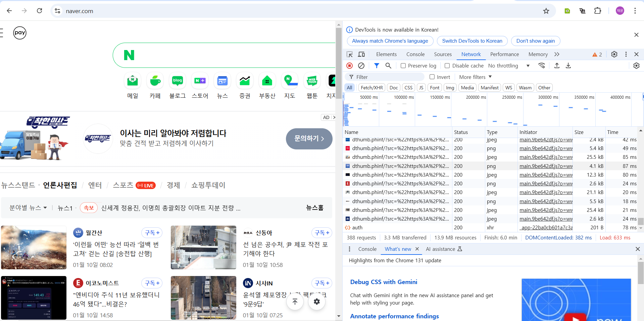The height and width of the screenshot is (321, 644).
Task: Open Network settings gear
Action: (x=636, y=66)
